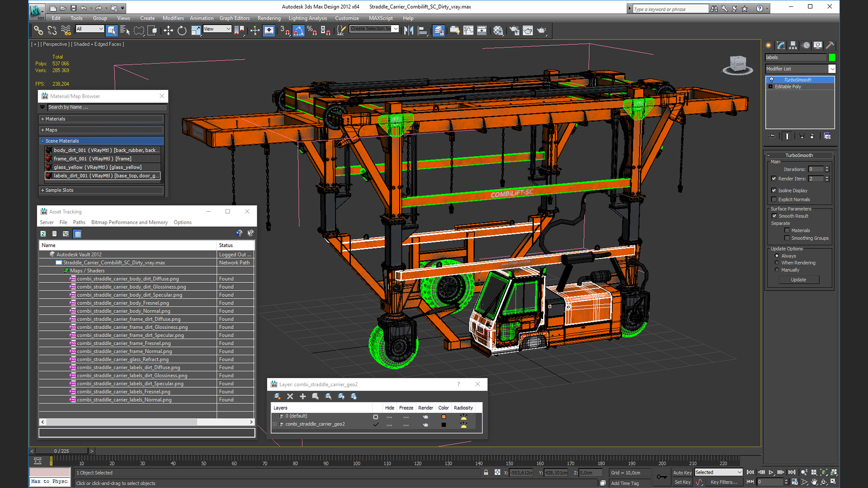Open Key Filters dialog

pos(724,482)
